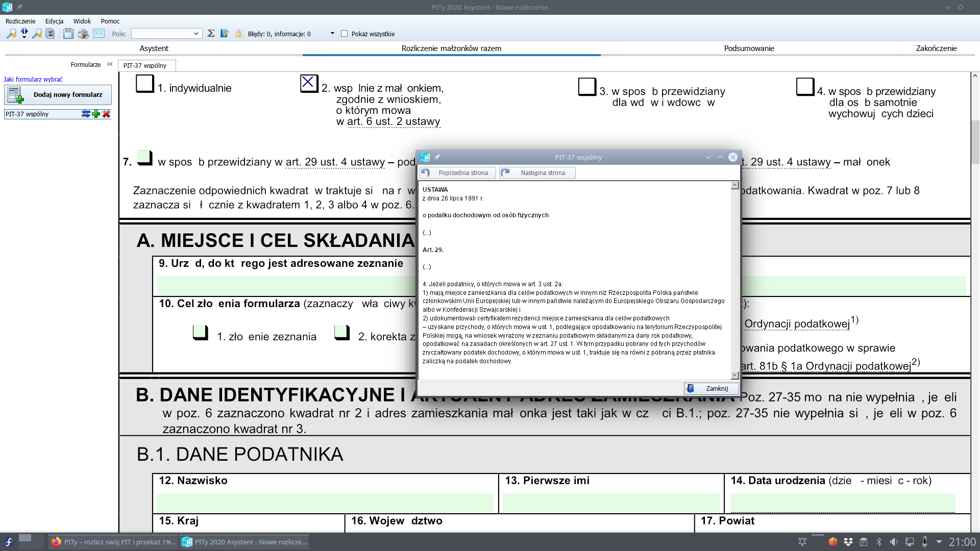980x551 pixels.
Task: Click the Zamknij button in dialog
Action: [x=712, y=388]
